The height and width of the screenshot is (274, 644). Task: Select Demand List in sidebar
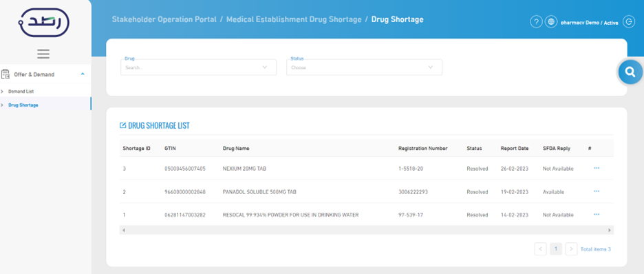(21, 91)
